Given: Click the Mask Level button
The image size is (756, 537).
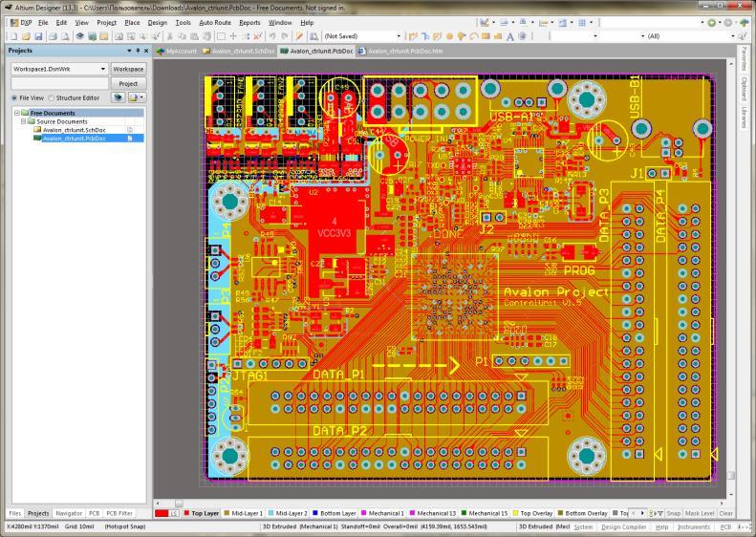Looking at the screenshot, I should (x=699, y=513).
